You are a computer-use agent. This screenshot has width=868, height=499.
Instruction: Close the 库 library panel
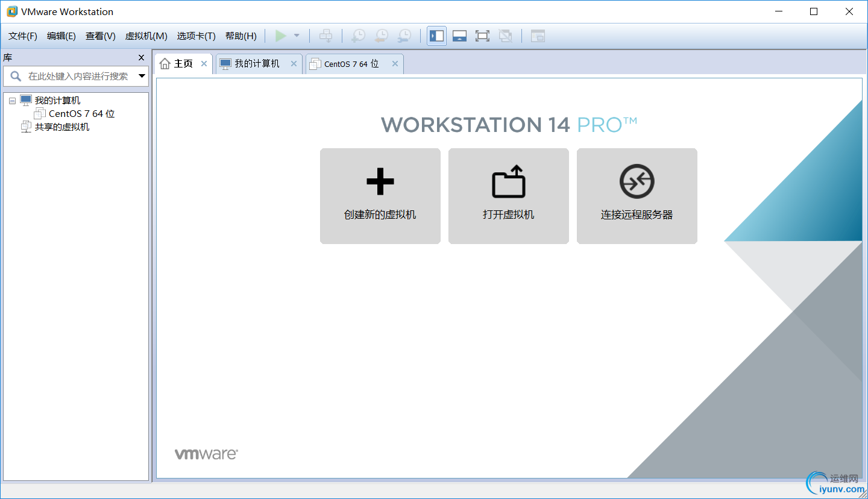click(142, 58)
